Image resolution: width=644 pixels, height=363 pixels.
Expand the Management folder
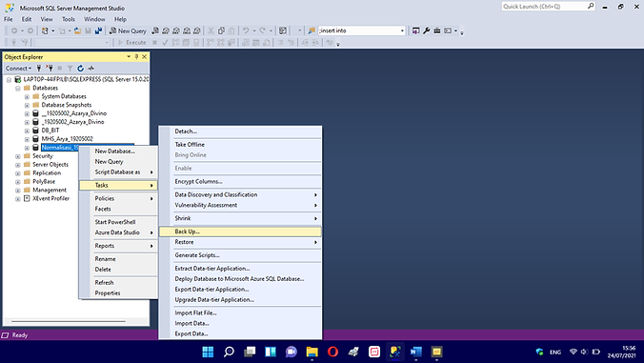pyautogui.click(x=18, y=191)
